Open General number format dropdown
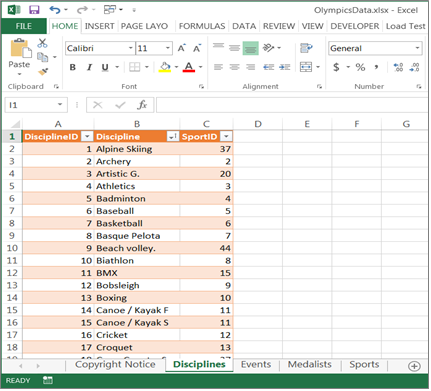 click(x=417, y=48)
